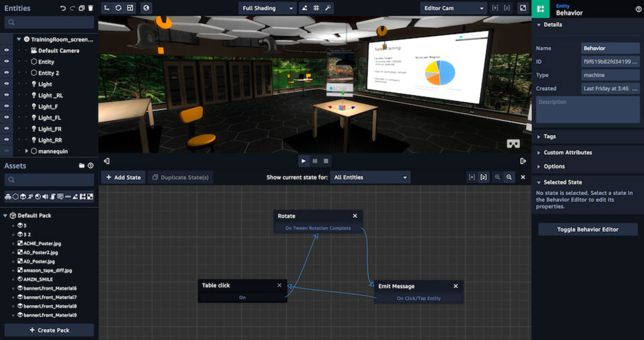
Task: Filter assets by speech using the speech bubble icon
Action: pos(60,196)
